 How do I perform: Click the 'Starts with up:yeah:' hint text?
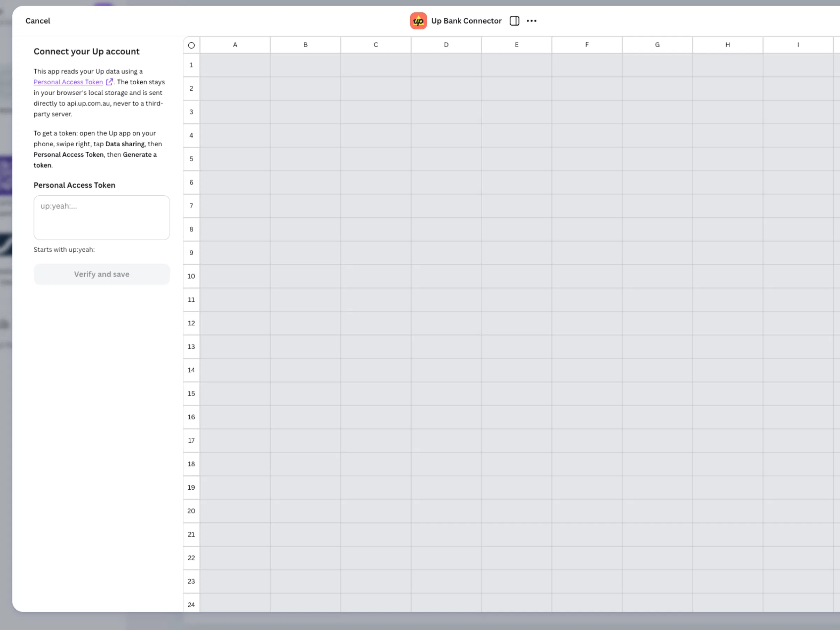click(64, 250)
